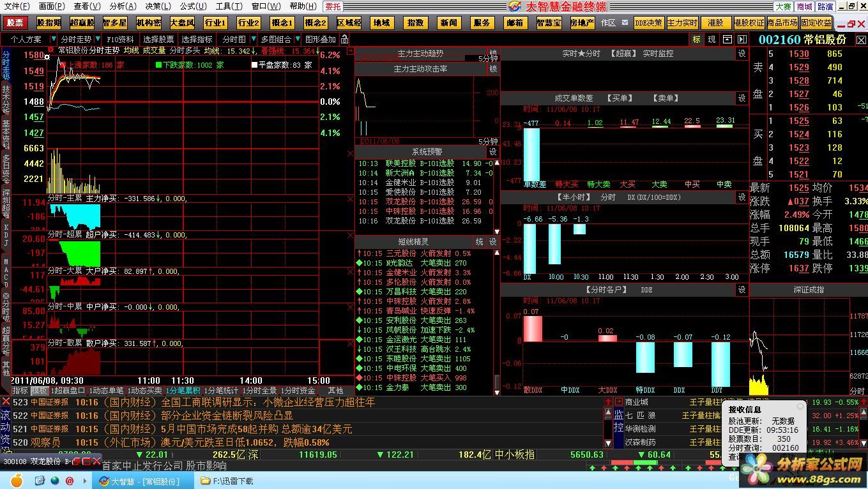868x489 pixels.
Task: Click the 固定收益 toolbar button
Action: click(x=816, y=23)
